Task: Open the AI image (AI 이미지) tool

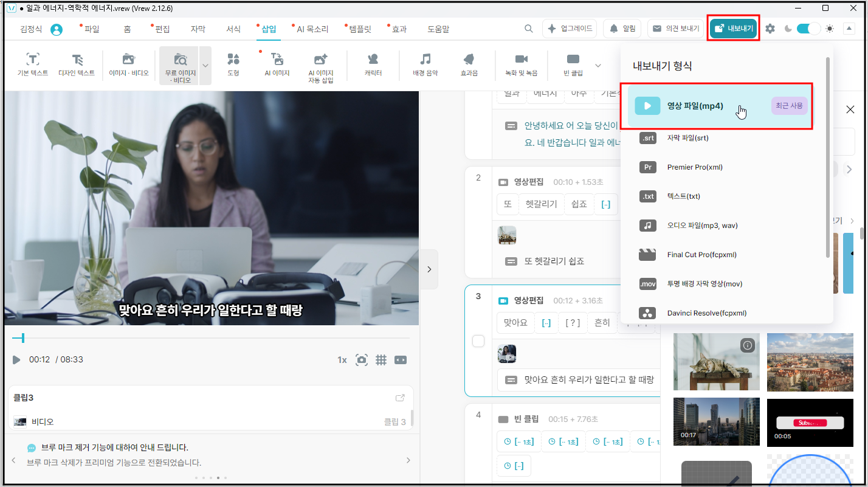Action: tap(277, 64)
